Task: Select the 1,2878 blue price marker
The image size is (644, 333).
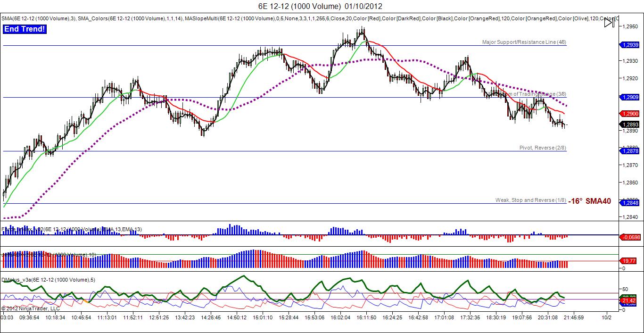Action: (630, 151)
